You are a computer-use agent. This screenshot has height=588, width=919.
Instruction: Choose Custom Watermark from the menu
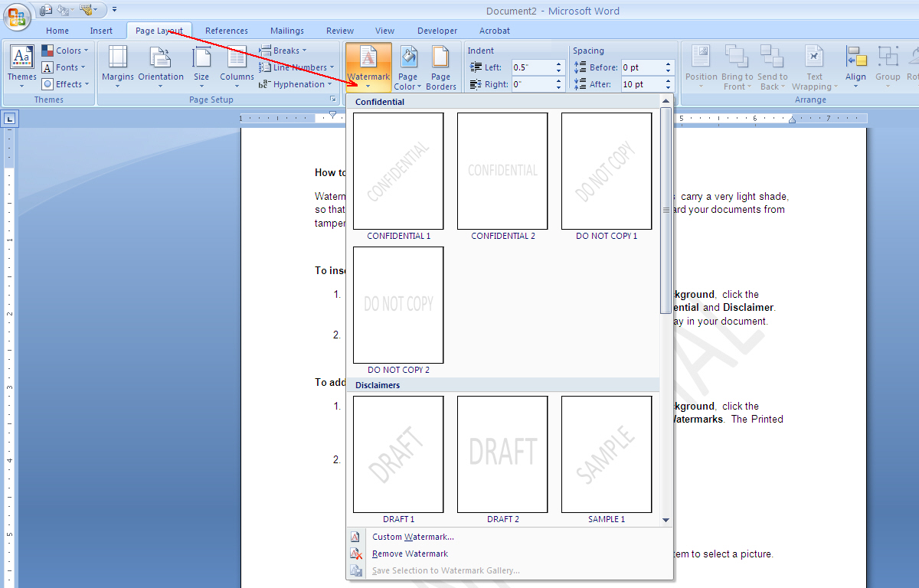[x=413, y=537]
